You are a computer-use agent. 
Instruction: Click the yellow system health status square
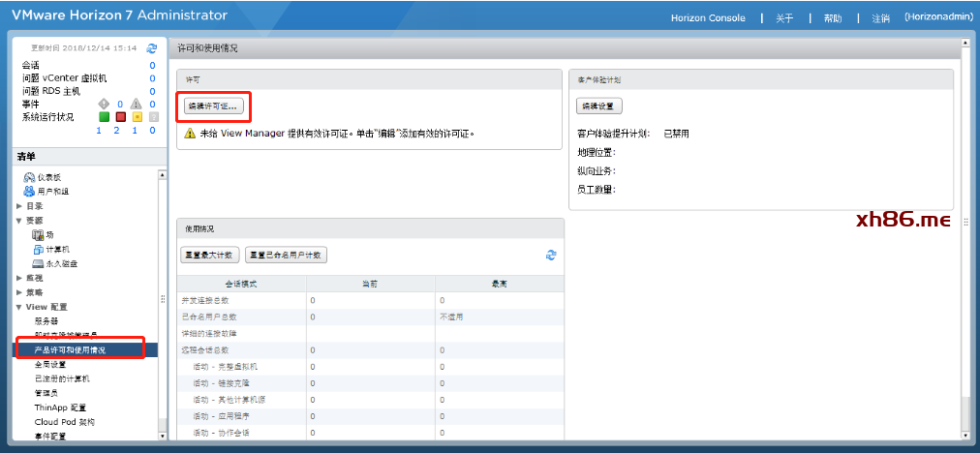pos(137,117)
